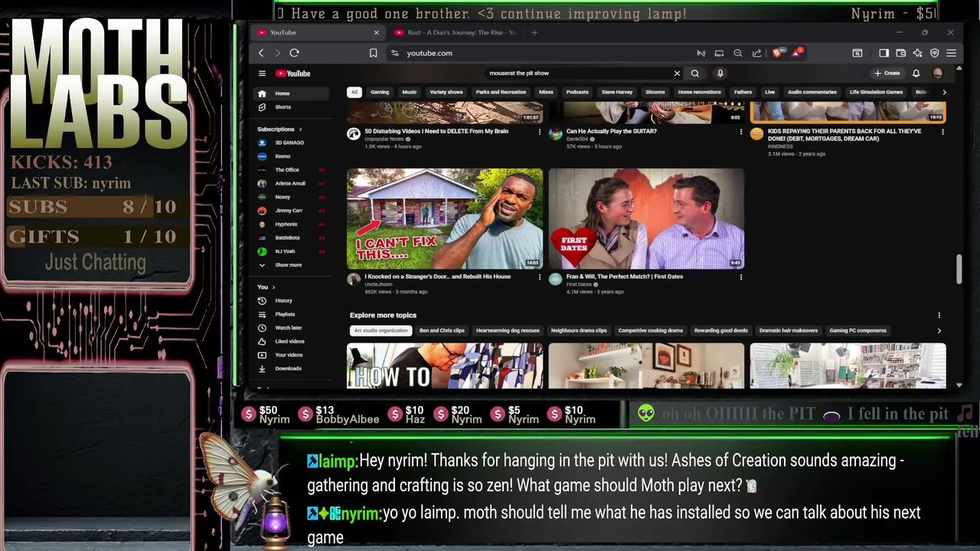
Task: Expand the Subscriptions section chevron
Action: tap(300, 129)
